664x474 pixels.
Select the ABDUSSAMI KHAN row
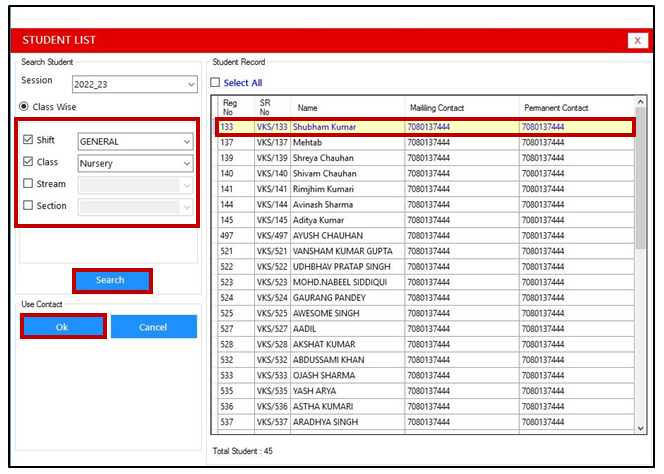pos(426,360)
